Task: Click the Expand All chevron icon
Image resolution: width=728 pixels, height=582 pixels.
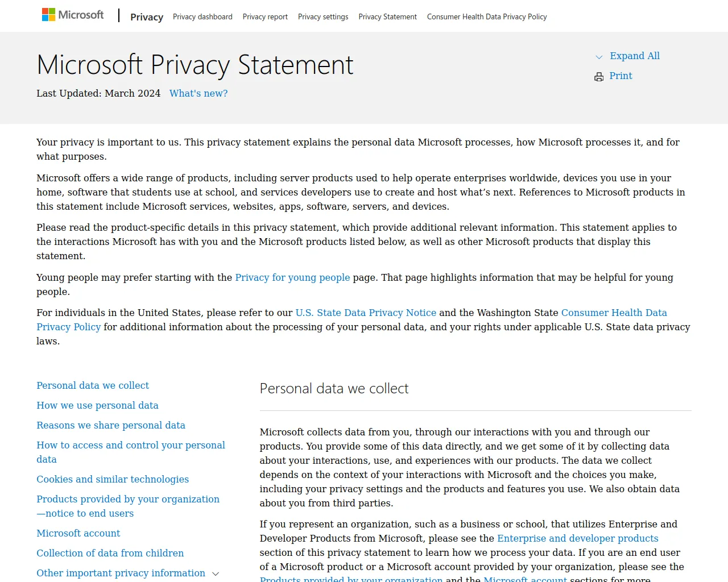Action: 599,57
